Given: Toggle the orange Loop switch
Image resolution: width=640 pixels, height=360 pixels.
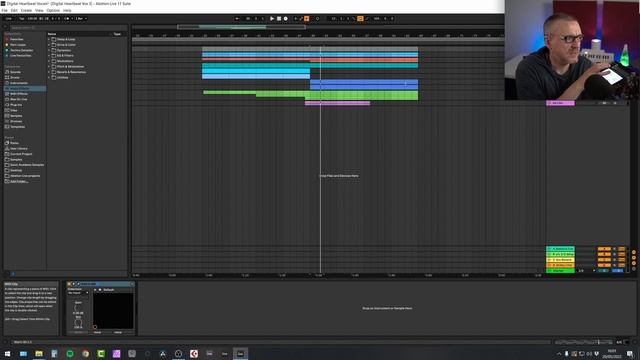Looking at the screenshot, I should click(x=360, y=18).
